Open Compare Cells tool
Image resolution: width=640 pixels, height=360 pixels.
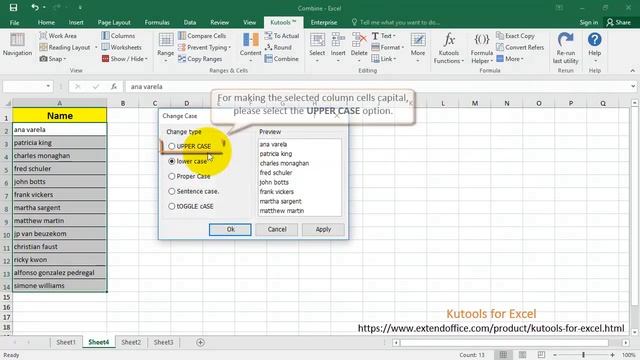click(x=202, y=36)
